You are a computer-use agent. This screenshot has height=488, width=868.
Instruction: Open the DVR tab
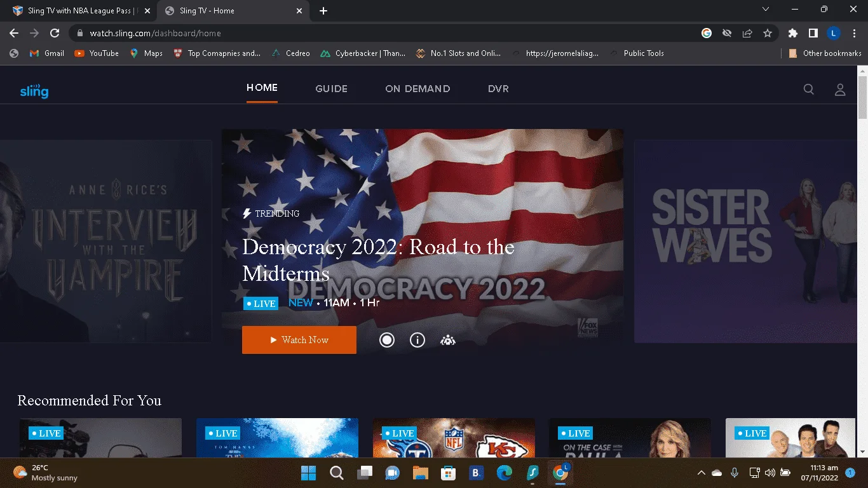point(498,89)
